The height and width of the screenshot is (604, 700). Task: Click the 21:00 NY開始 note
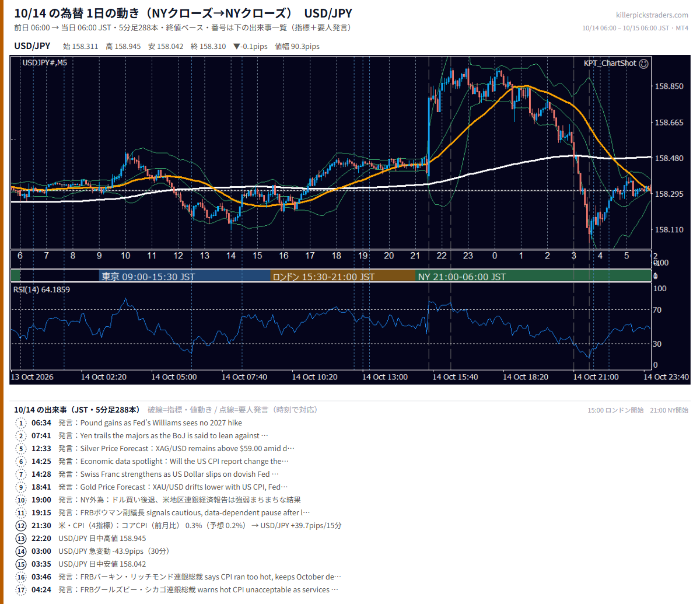click(669, 410)
